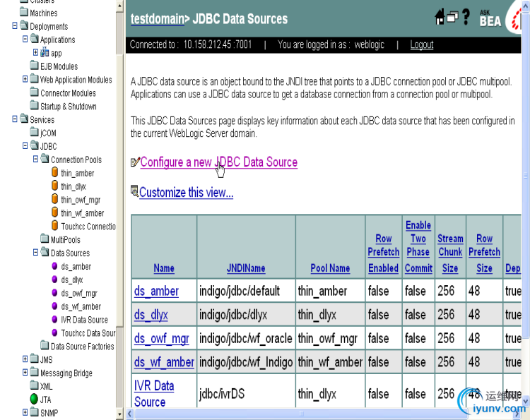Collapse the Deployments tree node

click(15, 25)
